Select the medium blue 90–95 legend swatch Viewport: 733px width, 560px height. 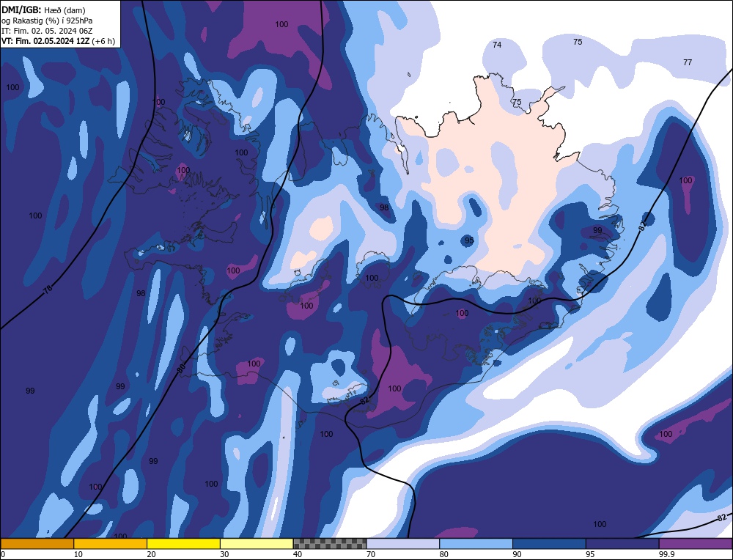[549, 544]
